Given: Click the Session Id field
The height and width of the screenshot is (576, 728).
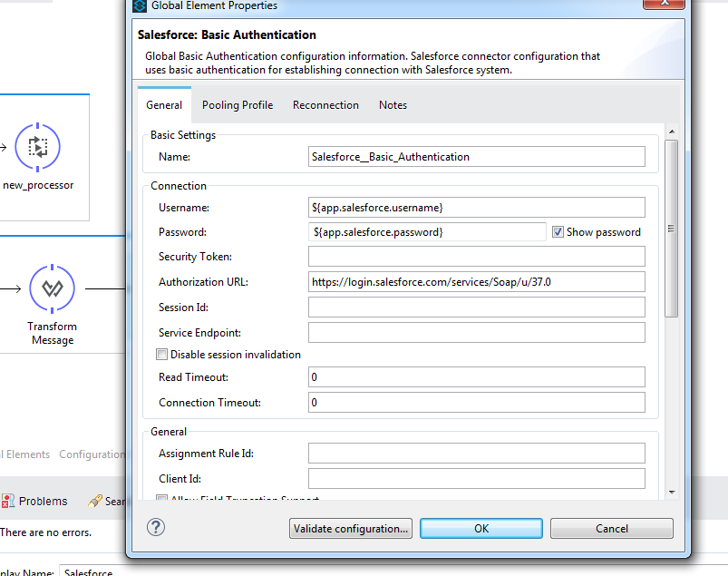Looking at the screenshot, I should (x=476, y=307).
